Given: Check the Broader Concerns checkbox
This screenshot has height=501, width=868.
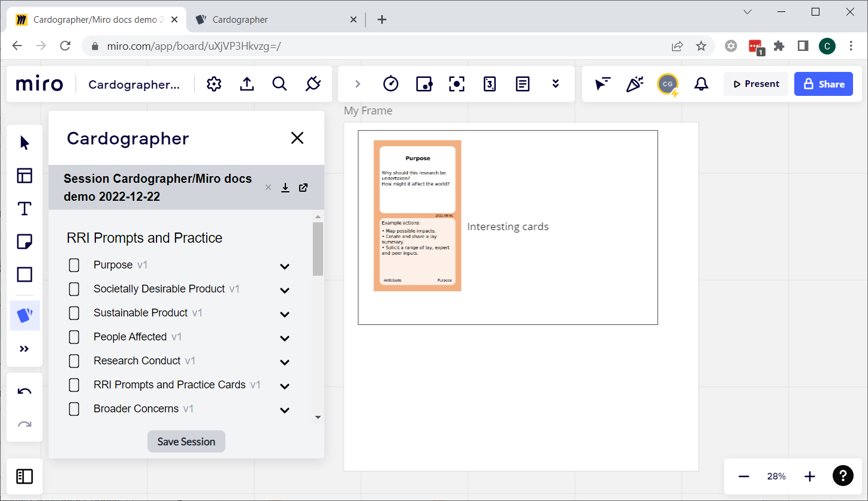Looking at the screenshot, I should coord(74,409).
